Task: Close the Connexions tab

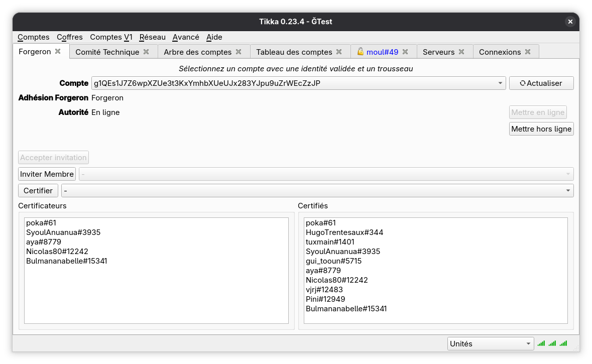Action: click(528, 52)
